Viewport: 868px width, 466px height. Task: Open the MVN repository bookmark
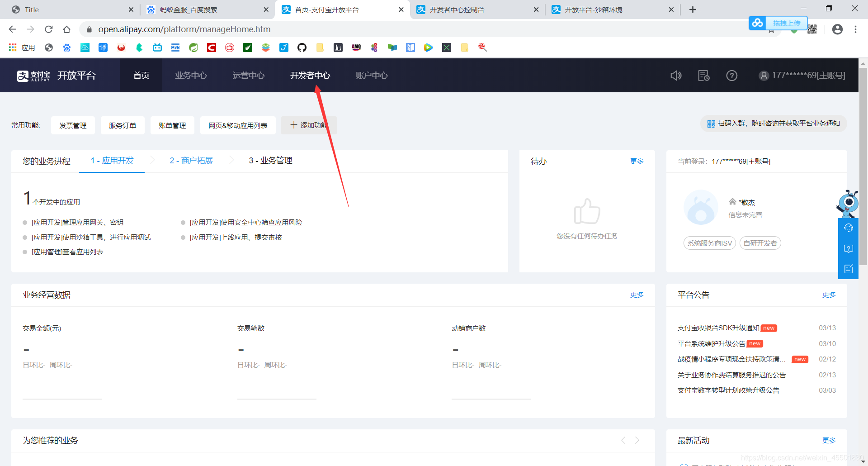175,48
